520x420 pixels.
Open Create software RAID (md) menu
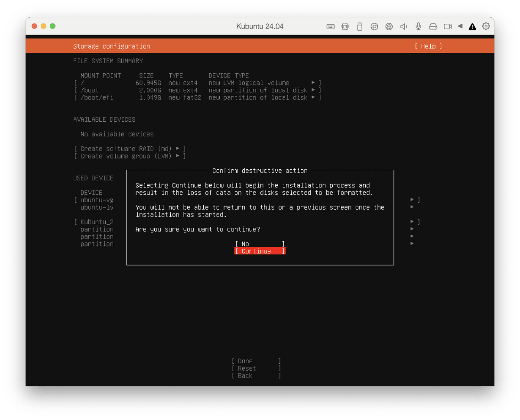pos(130,149)
